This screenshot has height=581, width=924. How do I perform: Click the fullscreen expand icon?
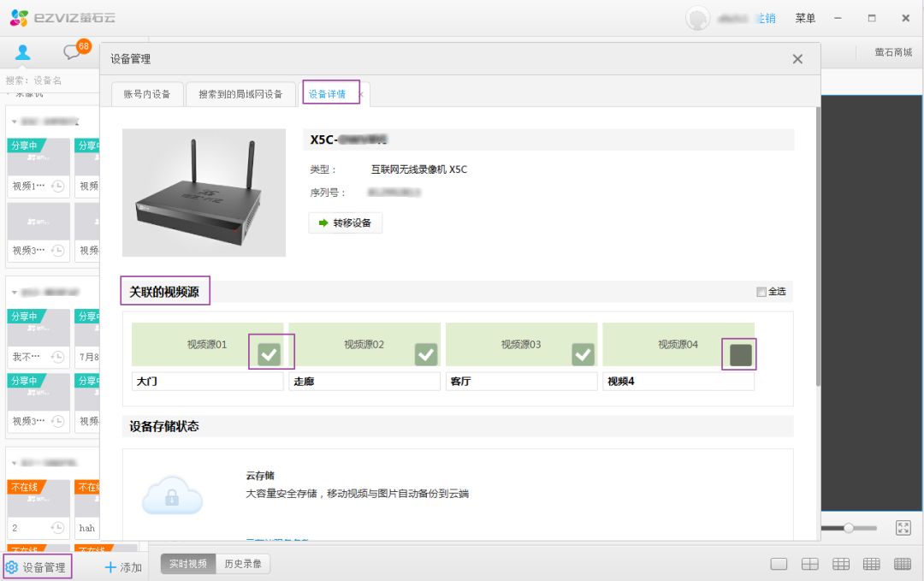(x=903, y=528)
